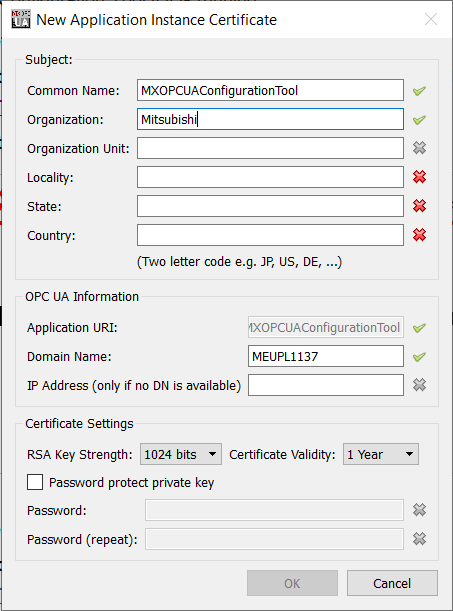This screenshot has width=453, height=611.
Task: Click the Cancel button
Action: click(392, 583)
